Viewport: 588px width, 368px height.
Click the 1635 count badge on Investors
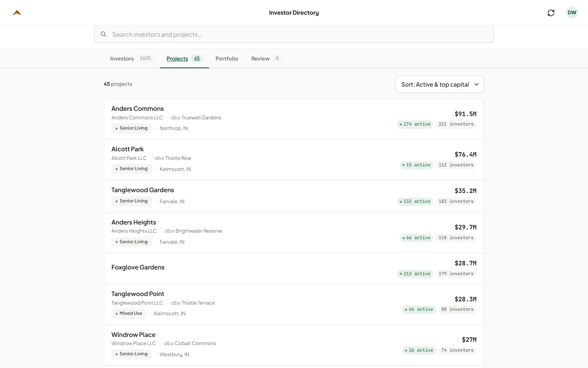(145, 58)
